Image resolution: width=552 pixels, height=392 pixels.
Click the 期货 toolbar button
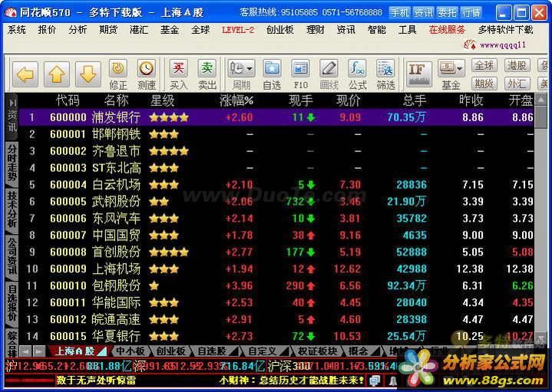coord(484,84)
